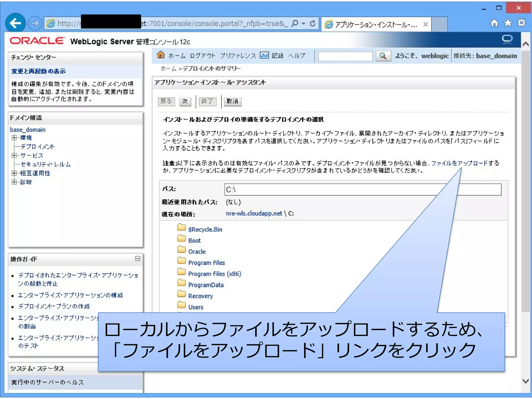Open a new blank browser tab
This screenshot has width=532, height=399.
pyautogui.click(x=440, y=24)
